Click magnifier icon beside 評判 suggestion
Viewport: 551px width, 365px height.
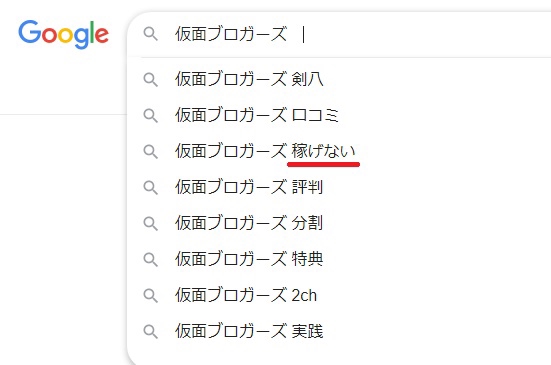click(151, 187)
